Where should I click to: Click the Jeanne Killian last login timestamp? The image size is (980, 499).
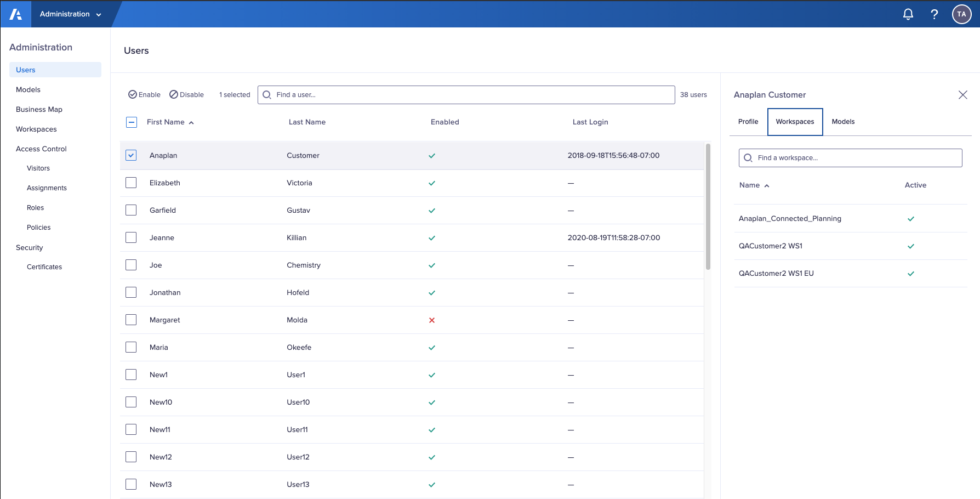coord(614,238)
